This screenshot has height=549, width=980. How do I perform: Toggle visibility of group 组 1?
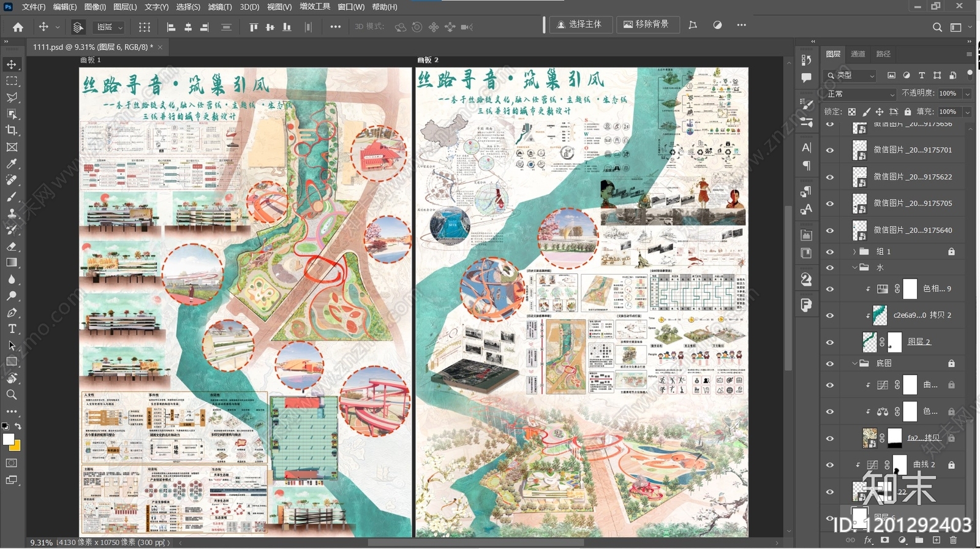[x=830, y=252]
